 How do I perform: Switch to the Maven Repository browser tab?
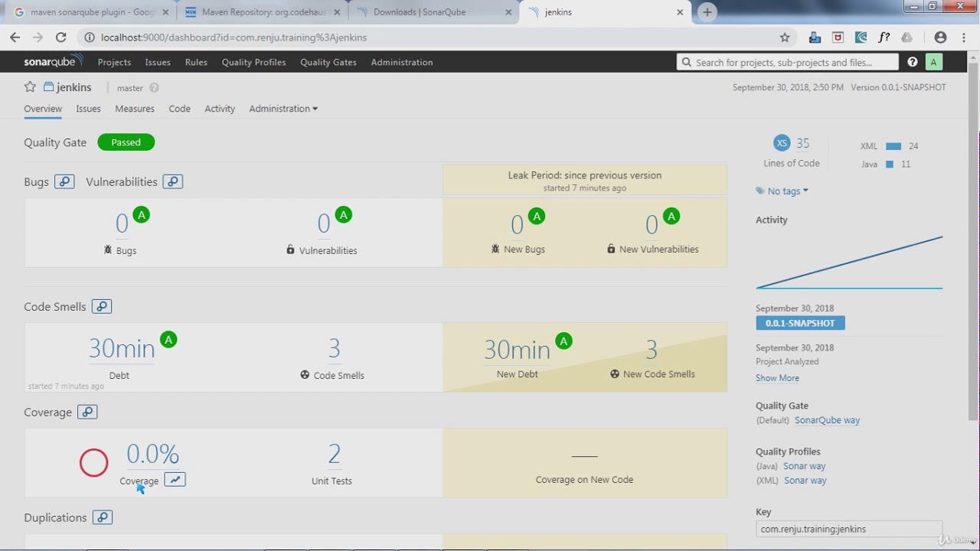point(263,12)
